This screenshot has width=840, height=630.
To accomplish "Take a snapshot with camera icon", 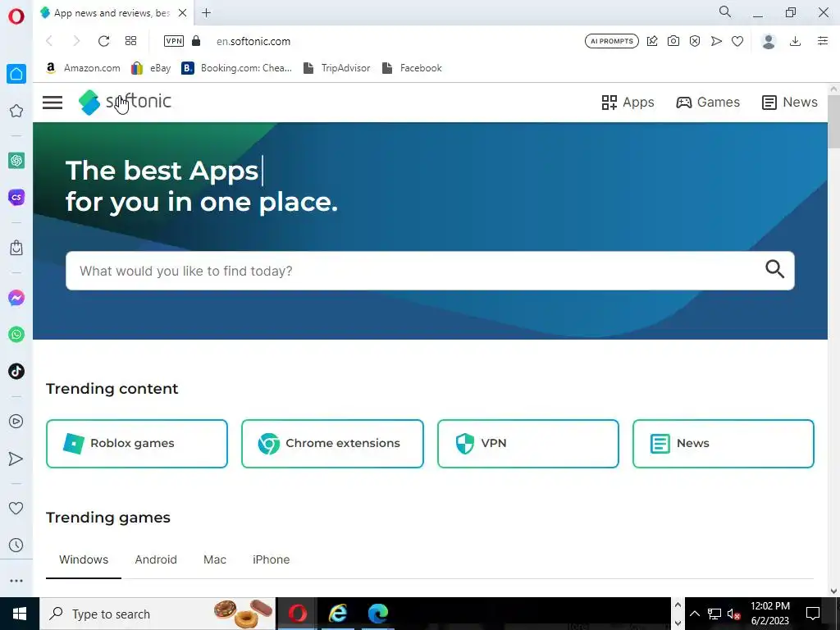I will click(x=673, y=41).
